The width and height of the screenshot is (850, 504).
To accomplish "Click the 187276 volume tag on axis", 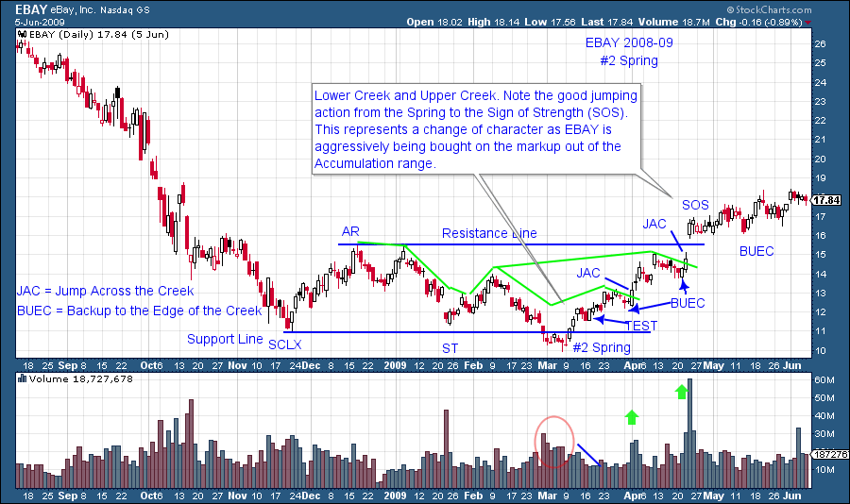I will pos(830,454).
